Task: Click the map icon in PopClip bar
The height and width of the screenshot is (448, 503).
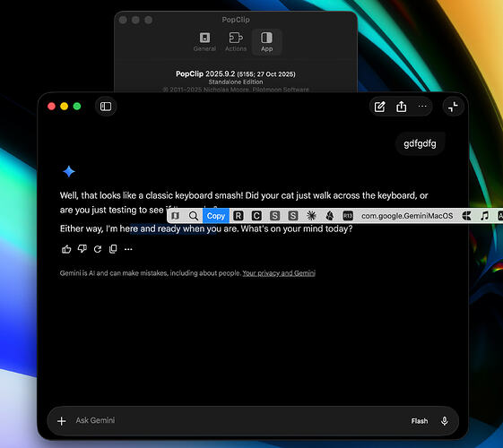Action: (176, 216)
